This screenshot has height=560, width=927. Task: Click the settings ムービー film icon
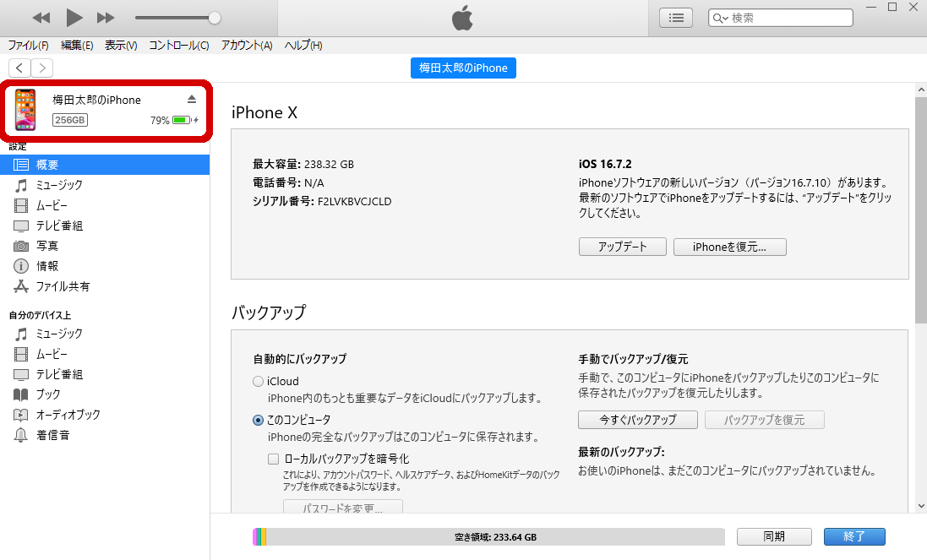20,205
